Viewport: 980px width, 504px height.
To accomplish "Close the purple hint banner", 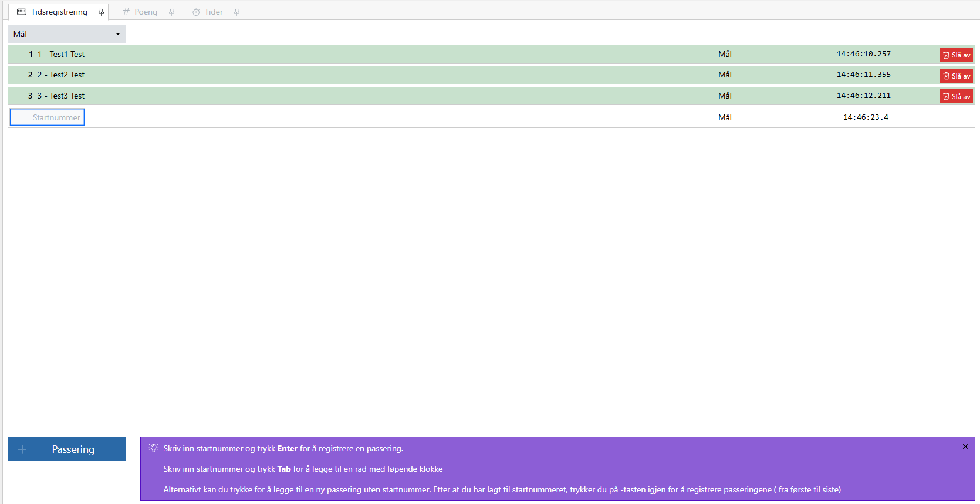I will (965, 447).
